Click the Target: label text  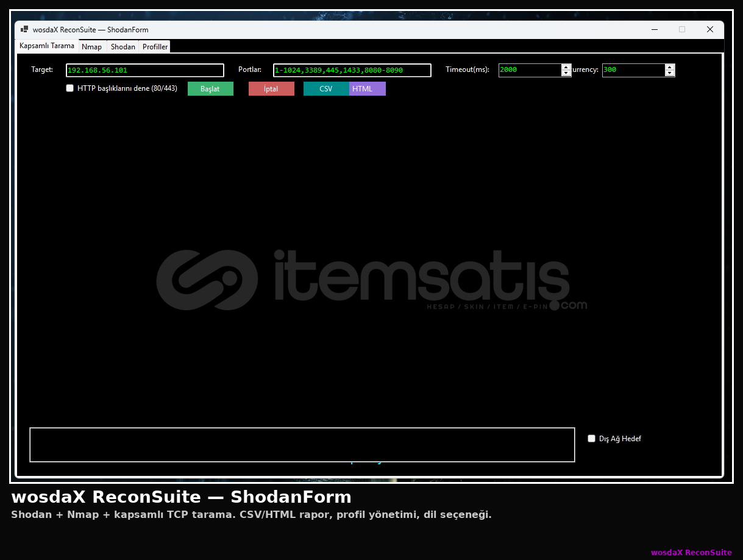point(42,69)
